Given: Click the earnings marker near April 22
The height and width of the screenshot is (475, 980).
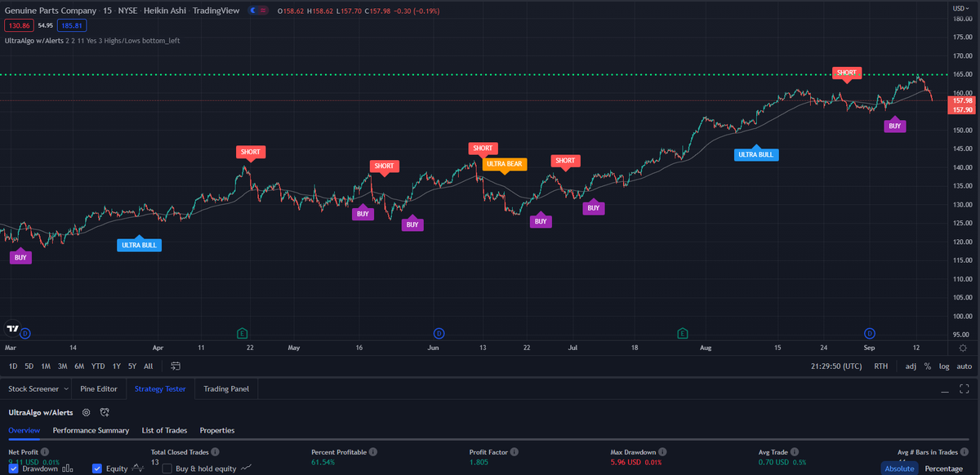Looking at the screenshot, I should [x=242, y=333].
